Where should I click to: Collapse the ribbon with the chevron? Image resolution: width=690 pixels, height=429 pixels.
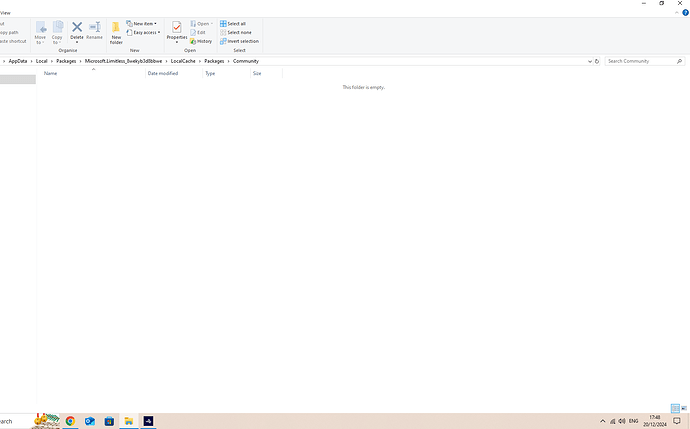[676, 13]
